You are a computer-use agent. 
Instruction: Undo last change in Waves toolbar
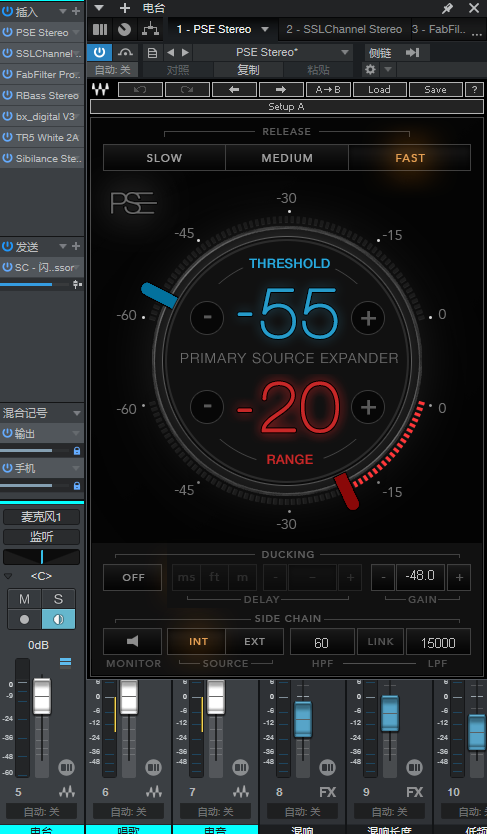click(140, 89)
